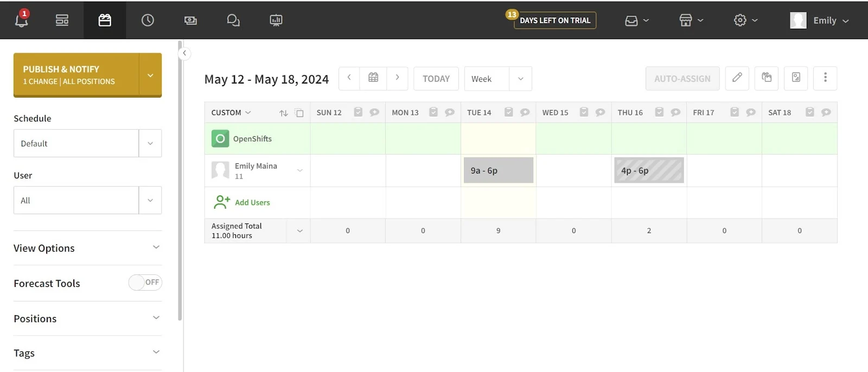Click the SUN 12 clipboard icon
Viewport: 868px width, 372px height.
(x=358, y=112)
